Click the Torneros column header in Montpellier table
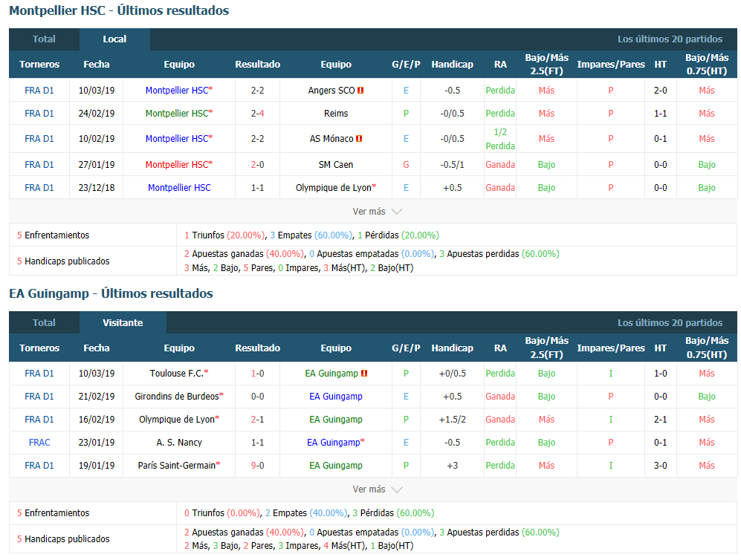Viewport: 741px width, 560px height. pyautogui.click(x=39, y=64)
